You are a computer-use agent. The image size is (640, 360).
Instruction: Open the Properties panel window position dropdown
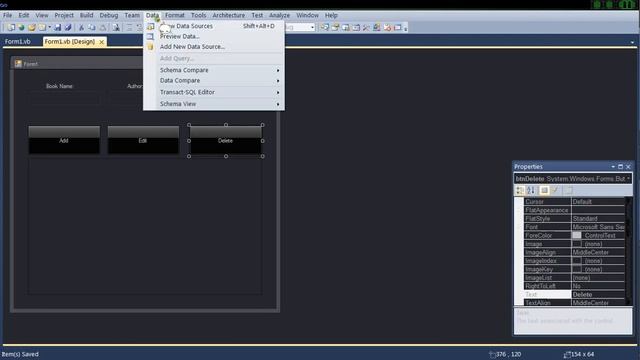(613, 167)
